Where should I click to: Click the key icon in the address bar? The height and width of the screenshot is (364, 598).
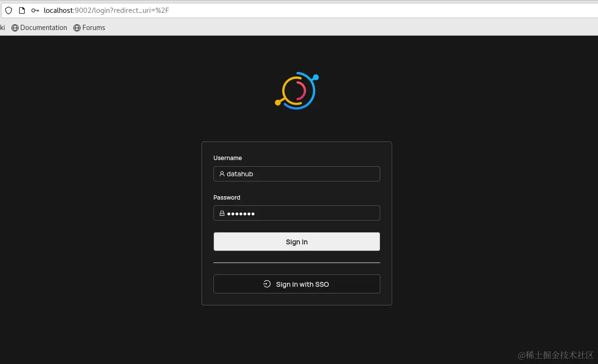pyautogui.click(x=35, y=10)
